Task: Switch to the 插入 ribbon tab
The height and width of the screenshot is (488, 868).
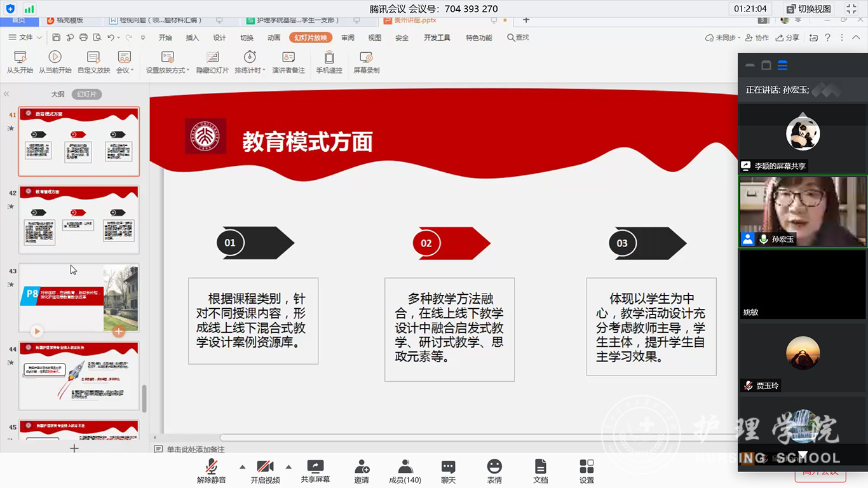Action: coord(192,37)
